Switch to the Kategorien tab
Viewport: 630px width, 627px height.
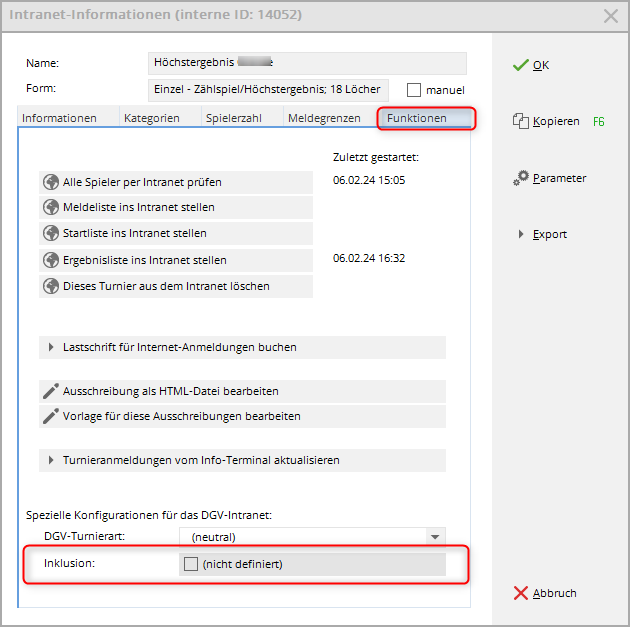click(x=151, y=118)
